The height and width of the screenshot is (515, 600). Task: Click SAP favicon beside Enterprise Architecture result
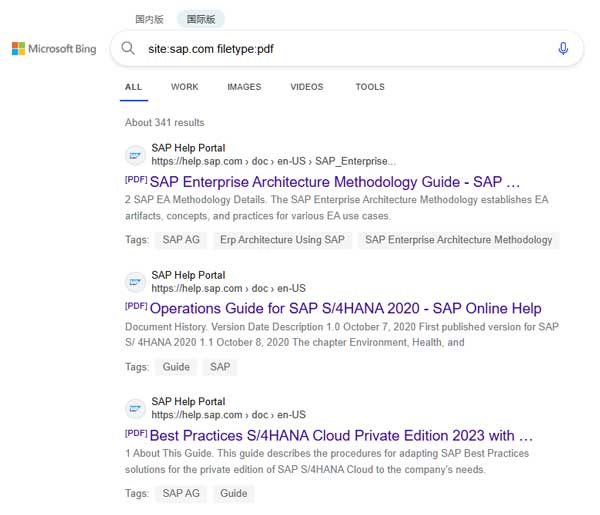coord(134,155)
